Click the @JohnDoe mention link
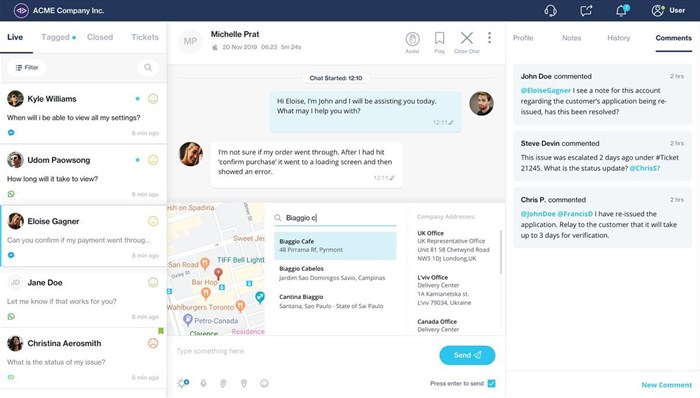The image size is (700, 398). click(x=538, y=214)
